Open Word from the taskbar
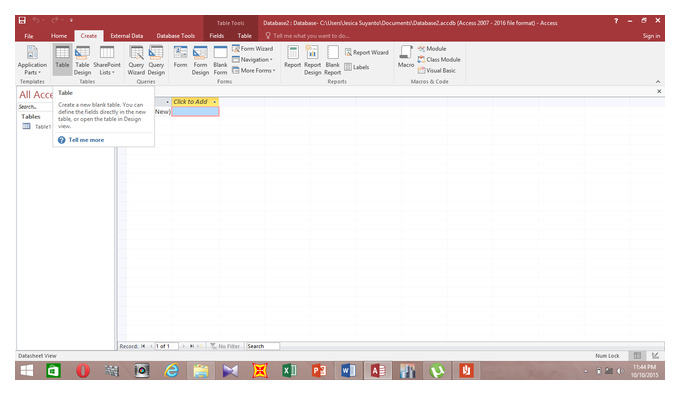The image size is (680, 395). pyautogui.click(x=348, y=371)
